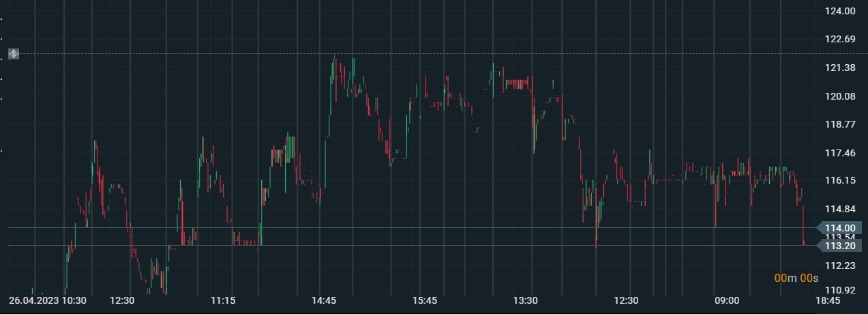868x314 pixels.
Task: Click the 110.92 price axis label
Action: point(840,291)
